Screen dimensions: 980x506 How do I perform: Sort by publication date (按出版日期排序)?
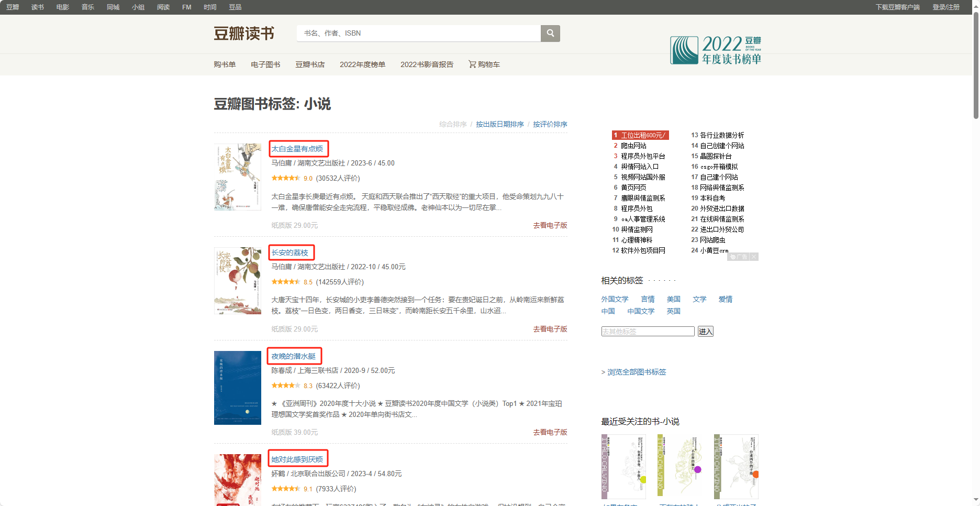tap(500, 124)
